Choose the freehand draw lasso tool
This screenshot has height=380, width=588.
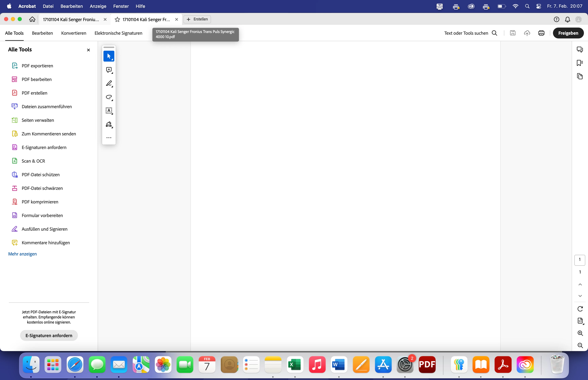pyautogui.click(x=109, y=97)
